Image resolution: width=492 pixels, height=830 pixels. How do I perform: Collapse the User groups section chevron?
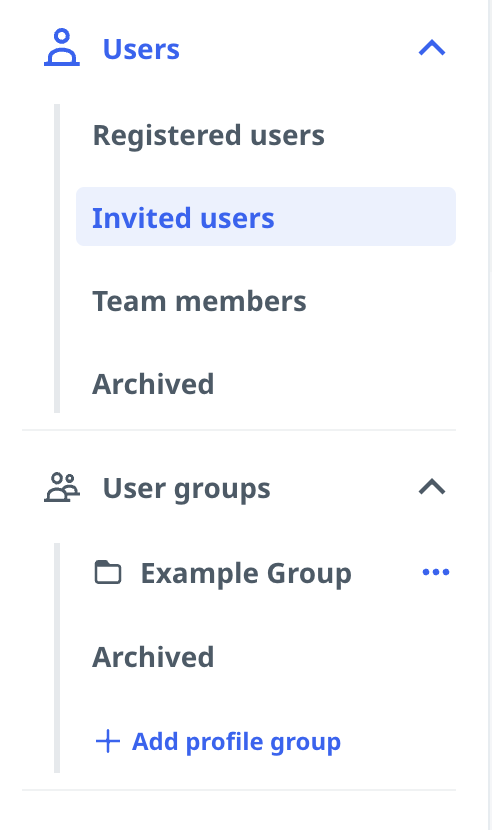click(x=432, y=487)
